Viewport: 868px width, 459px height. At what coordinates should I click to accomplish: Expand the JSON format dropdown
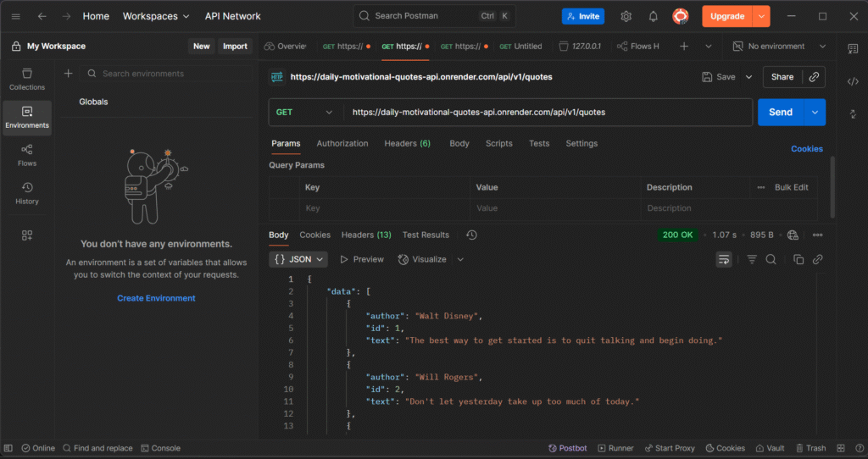299,259
